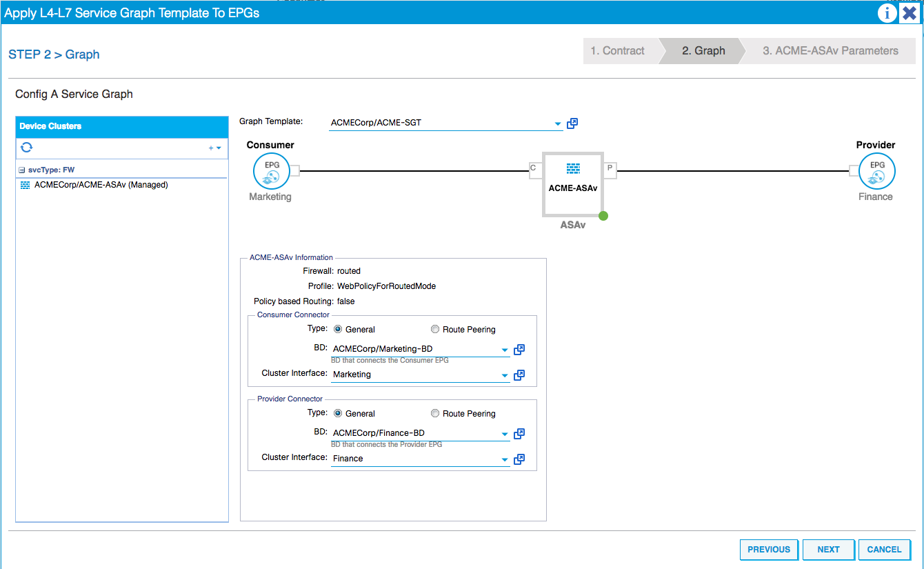Open the ACMECorp/Finance-BD dropdown
924x569 pixels.
505,434
